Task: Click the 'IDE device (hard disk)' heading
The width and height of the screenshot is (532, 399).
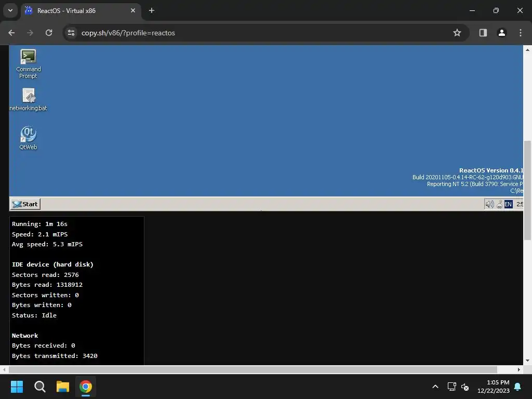Action: click(x=52, y=264)
